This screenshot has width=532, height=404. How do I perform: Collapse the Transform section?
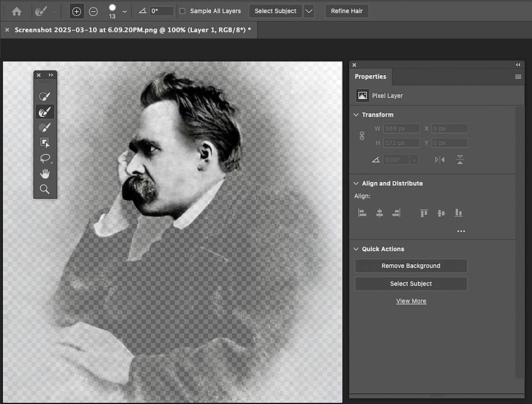[x=356, y=115]
